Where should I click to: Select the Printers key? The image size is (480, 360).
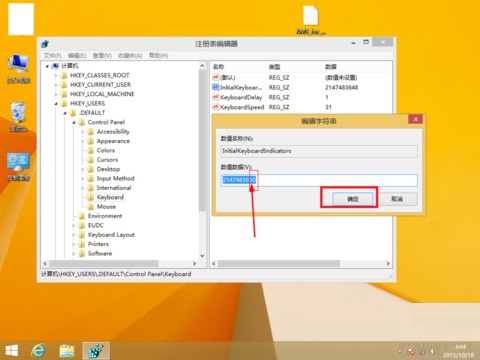98,244
